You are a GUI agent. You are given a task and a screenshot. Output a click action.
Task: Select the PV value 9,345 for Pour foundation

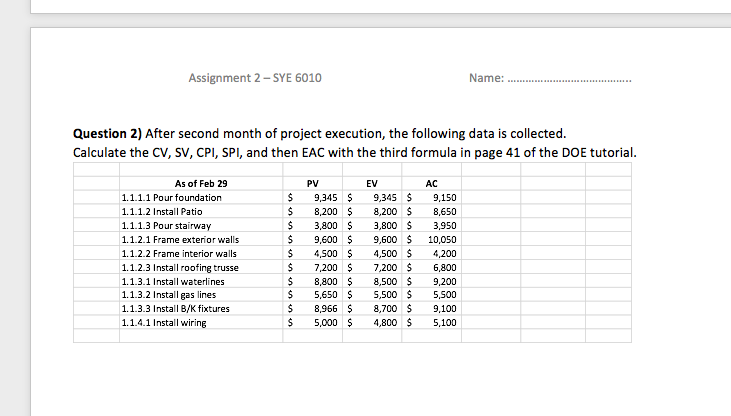point(325,198)
